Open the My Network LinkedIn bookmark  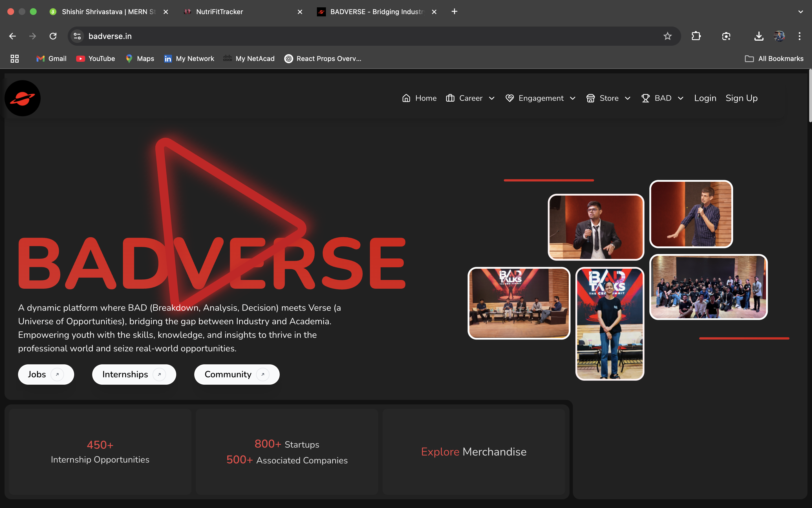[x=189, y=59]
